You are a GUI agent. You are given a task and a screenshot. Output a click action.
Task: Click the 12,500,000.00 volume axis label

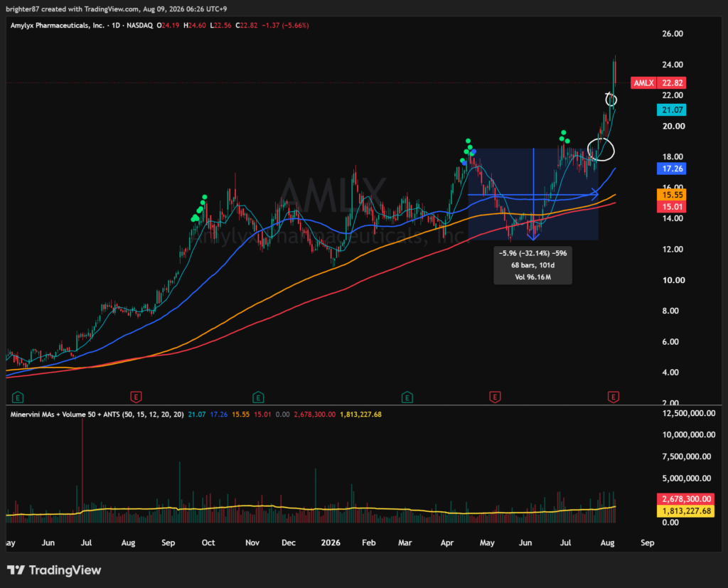(688, 413)
